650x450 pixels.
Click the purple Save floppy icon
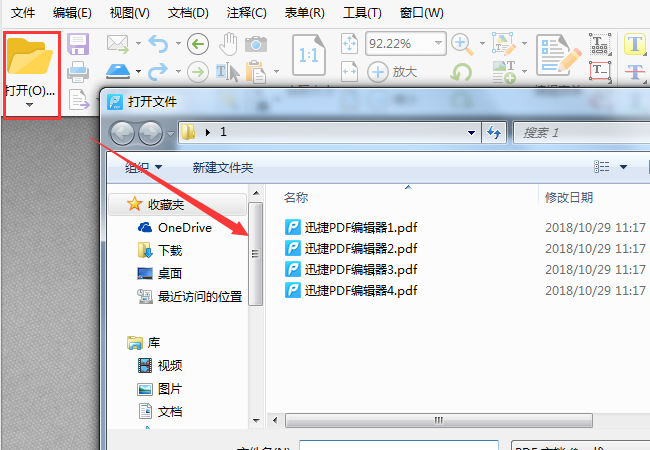(78, 44)
